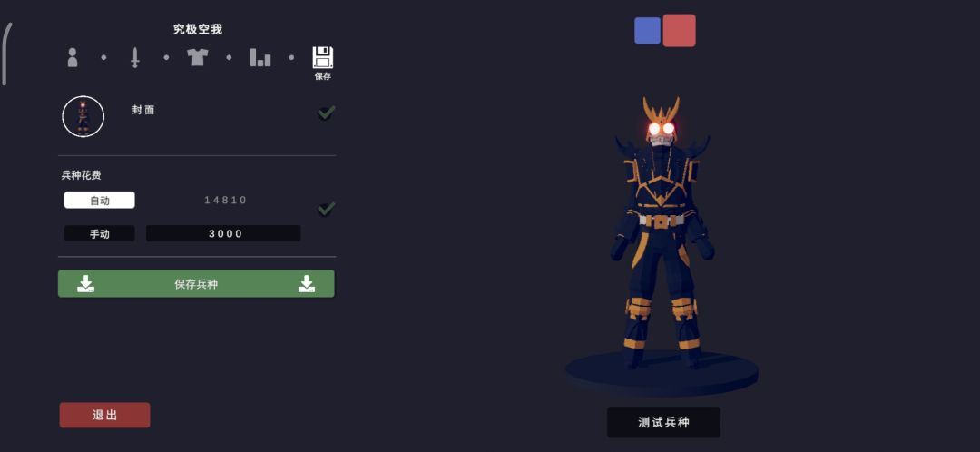Click the 测试兵种 button
Viewport: 980px width, 452px height.
pos(663,422)
